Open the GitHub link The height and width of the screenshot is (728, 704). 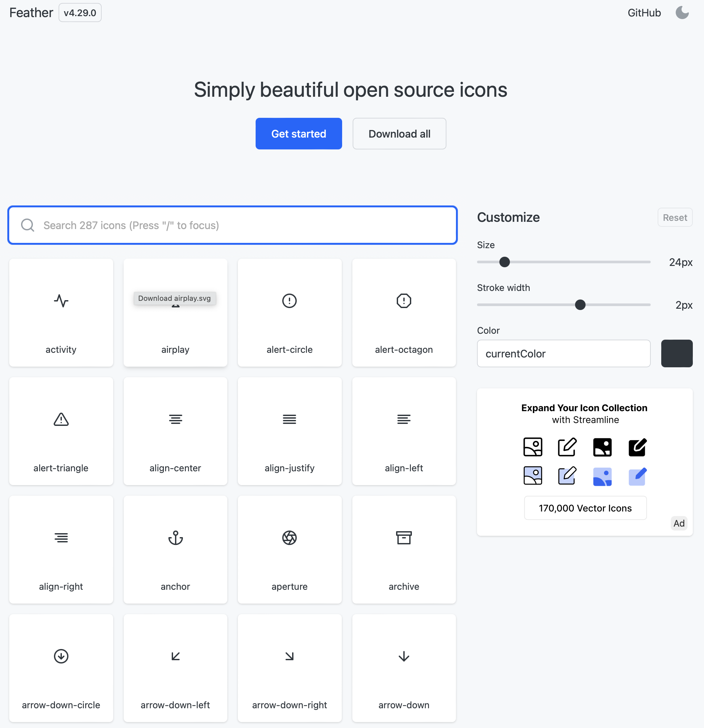pyautogui.click(x=644, y=13)
